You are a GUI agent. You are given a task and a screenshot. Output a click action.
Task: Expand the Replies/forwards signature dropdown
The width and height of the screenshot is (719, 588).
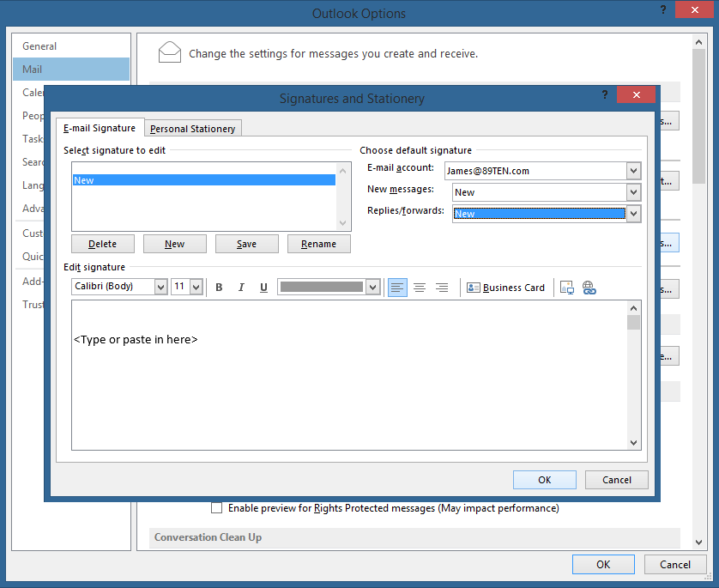tap(633, 213)
